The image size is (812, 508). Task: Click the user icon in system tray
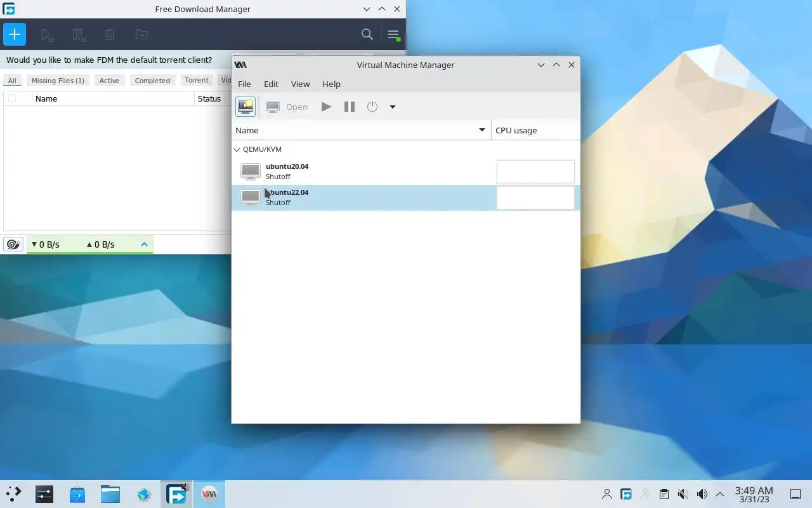607,494
